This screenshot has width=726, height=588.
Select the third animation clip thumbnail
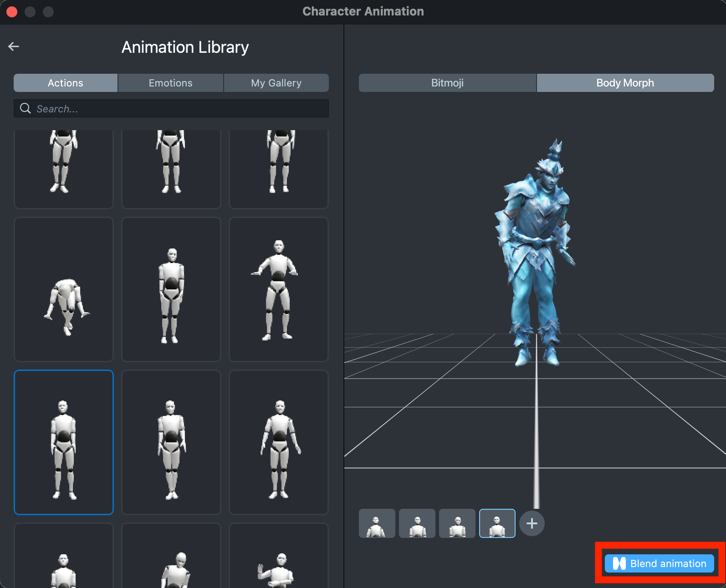click(457, 523)
